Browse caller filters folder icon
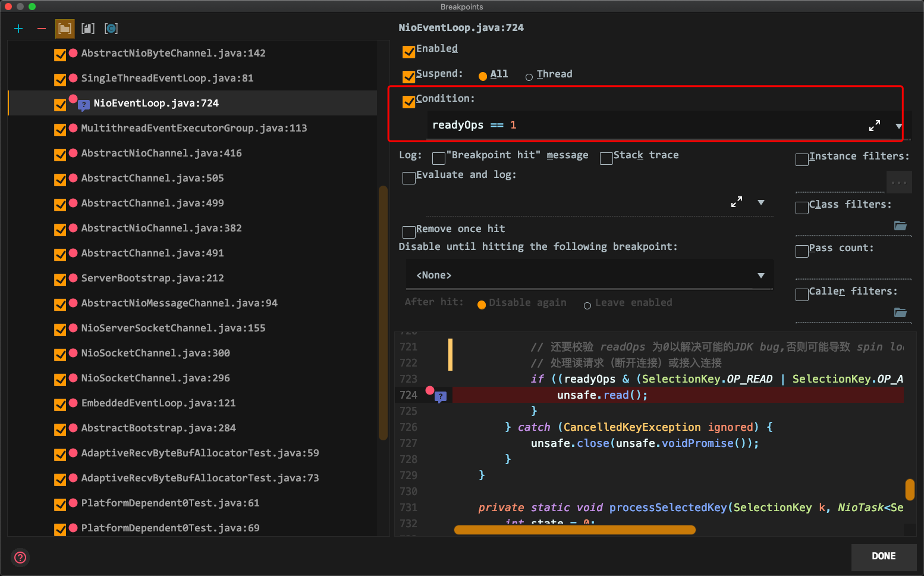Viewport: 924px width, 576px height. (900, 312)
